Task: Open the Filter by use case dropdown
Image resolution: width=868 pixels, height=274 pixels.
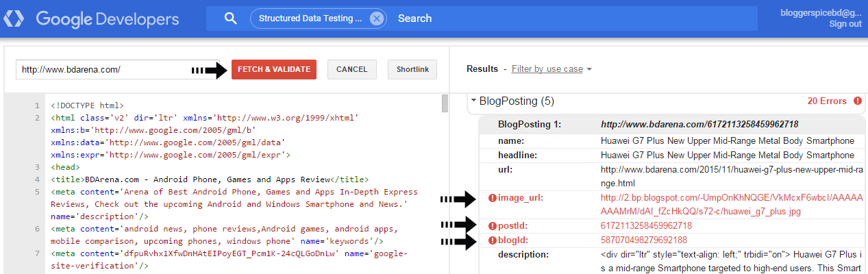Action: pyautogui.click(x=551, y=69)
